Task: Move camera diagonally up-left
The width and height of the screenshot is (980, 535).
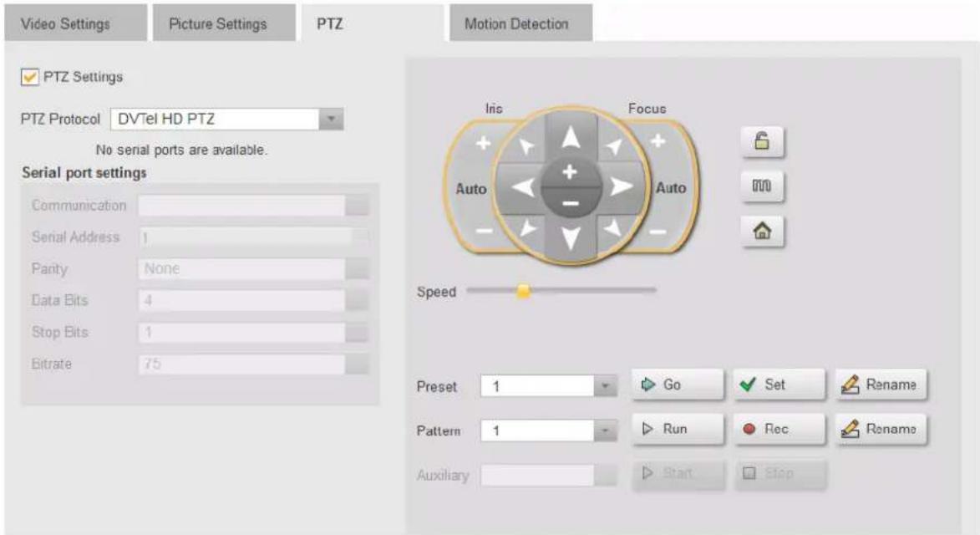Action: click(x=527, y=146)
